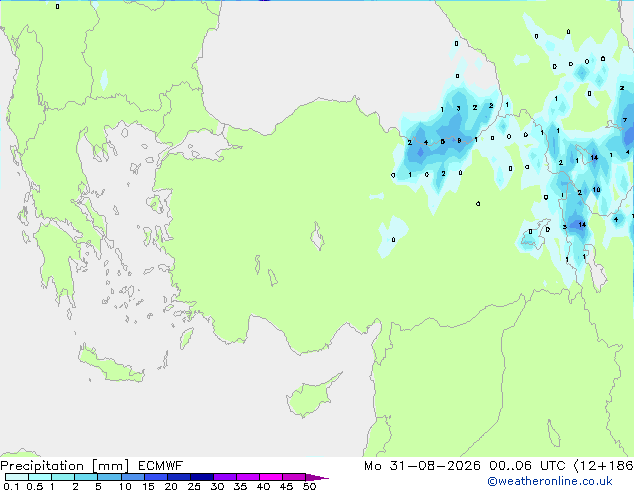Select the 40–45 mm magenta swatch
Image resolution: width=634 pixels, height=490 pixels.
271,477
